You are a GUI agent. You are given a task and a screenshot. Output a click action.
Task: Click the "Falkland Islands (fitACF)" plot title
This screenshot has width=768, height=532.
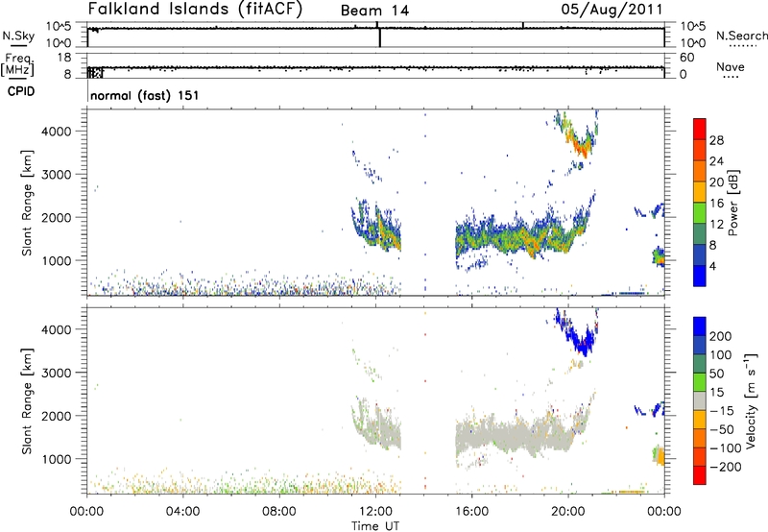195,9
